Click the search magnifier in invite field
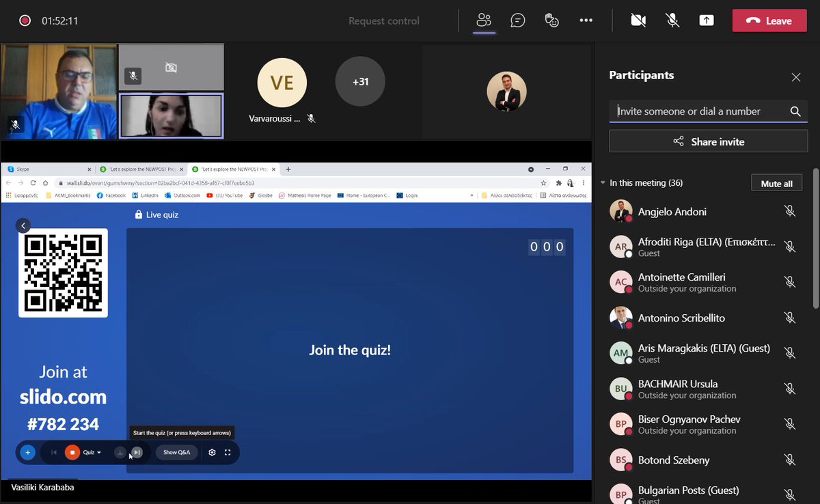820x504 pixels. [795, 111]
